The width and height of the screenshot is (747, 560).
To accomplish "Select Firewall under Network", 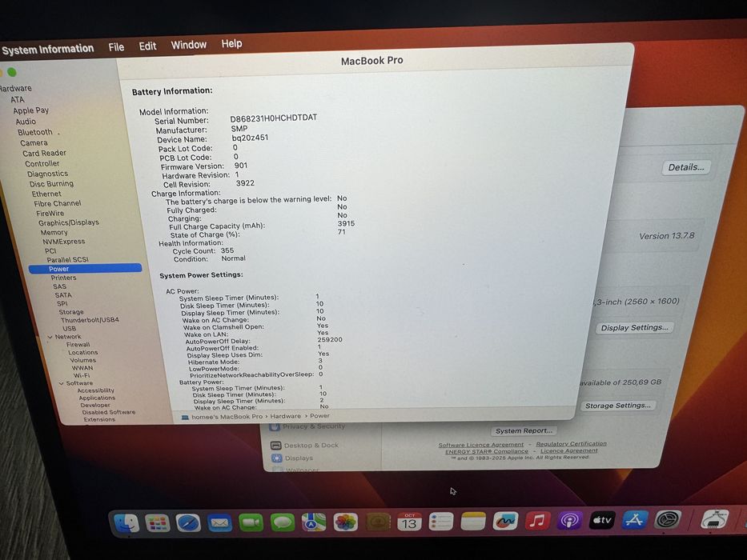I will pyautogui.click(x=78, y=344).
